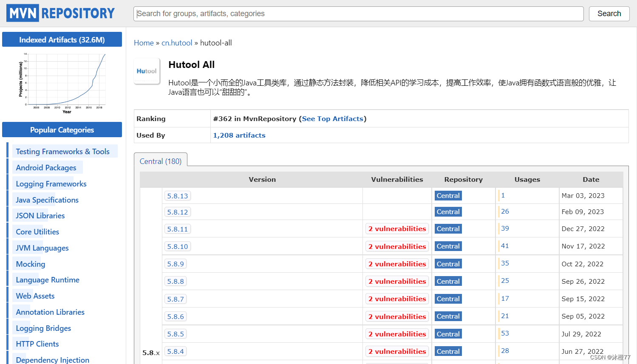
Task: Open the 1,208 artifacts usage link
Action: [239, 135]
